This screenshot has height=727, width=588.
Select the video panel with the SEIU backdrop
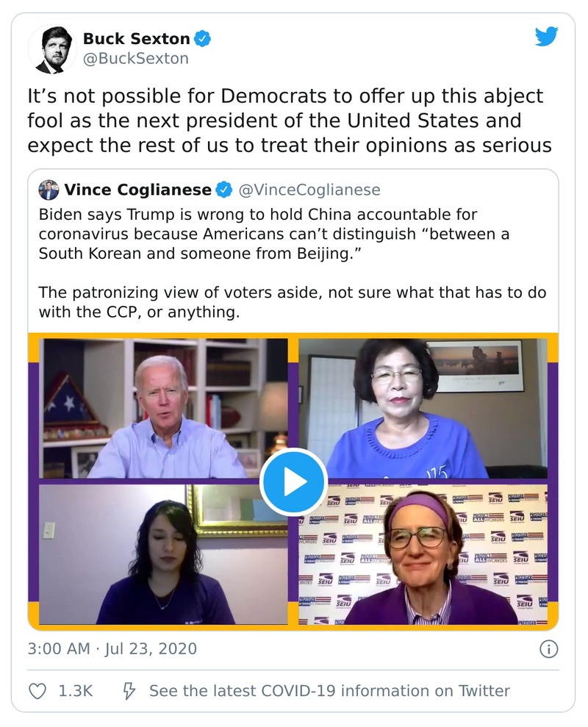pyautogui.click(x=423, y=555)
